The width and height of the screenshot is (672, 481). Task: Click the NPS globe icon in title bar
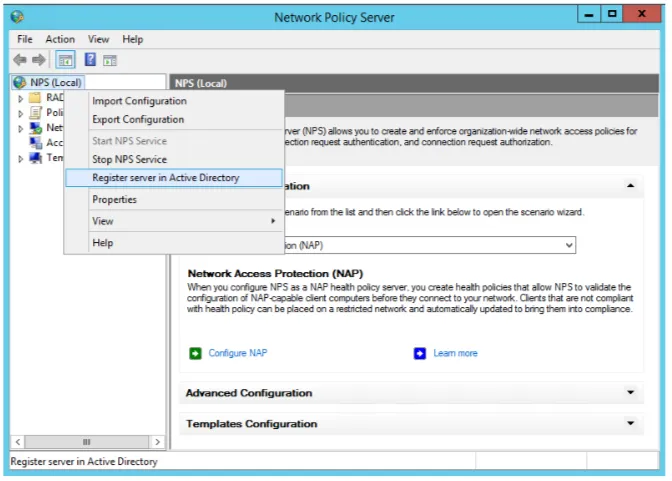(x=18, y=17)
